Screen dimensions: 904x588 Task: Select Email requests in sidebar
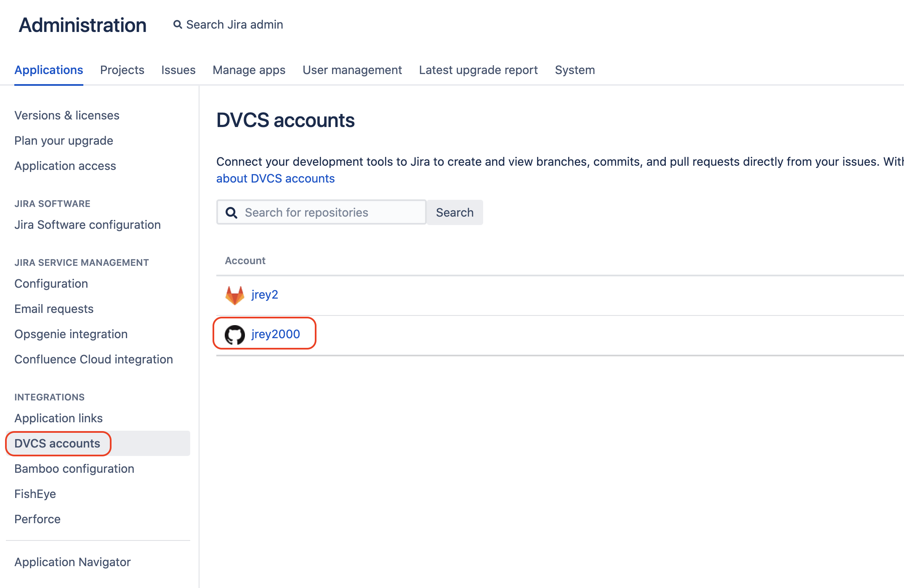54,309
